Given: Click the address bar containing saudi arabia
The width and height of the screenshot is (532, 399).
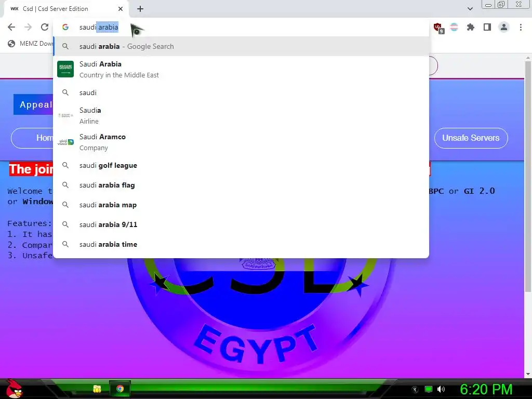Looking at the screenshot, I should point(241,27).
